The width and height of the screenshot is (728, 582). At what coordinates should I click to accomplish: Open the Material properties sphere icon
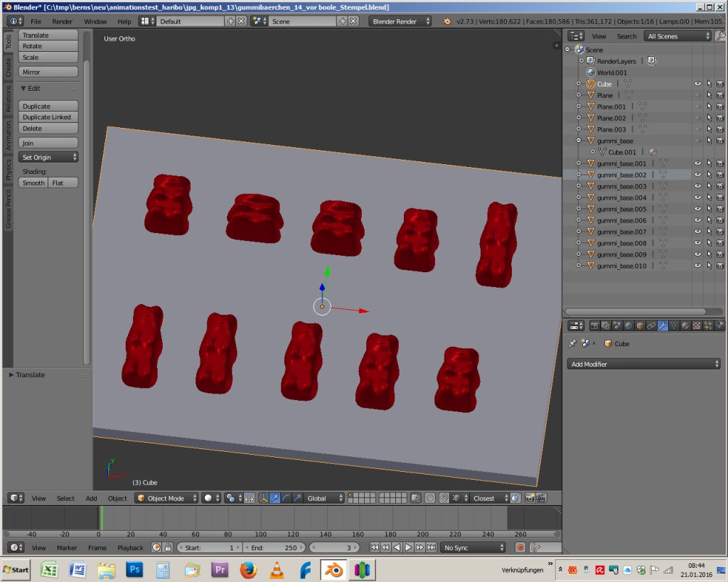[685, 325]
